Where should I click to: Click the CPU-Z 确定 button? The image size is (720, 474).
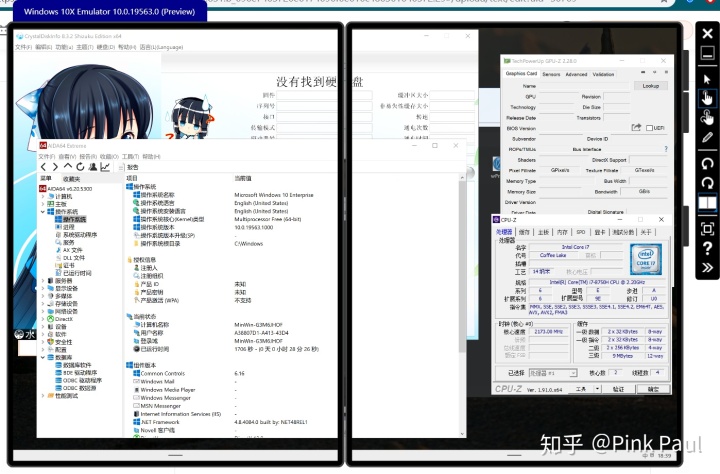[x=653, y=389]
